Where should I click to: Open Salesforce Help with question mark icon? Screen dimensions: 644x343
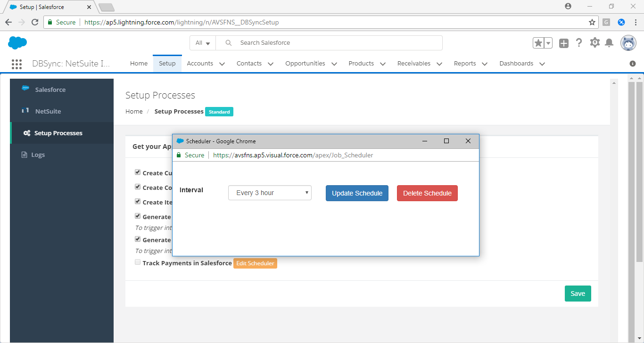click(x=579, y=42)
